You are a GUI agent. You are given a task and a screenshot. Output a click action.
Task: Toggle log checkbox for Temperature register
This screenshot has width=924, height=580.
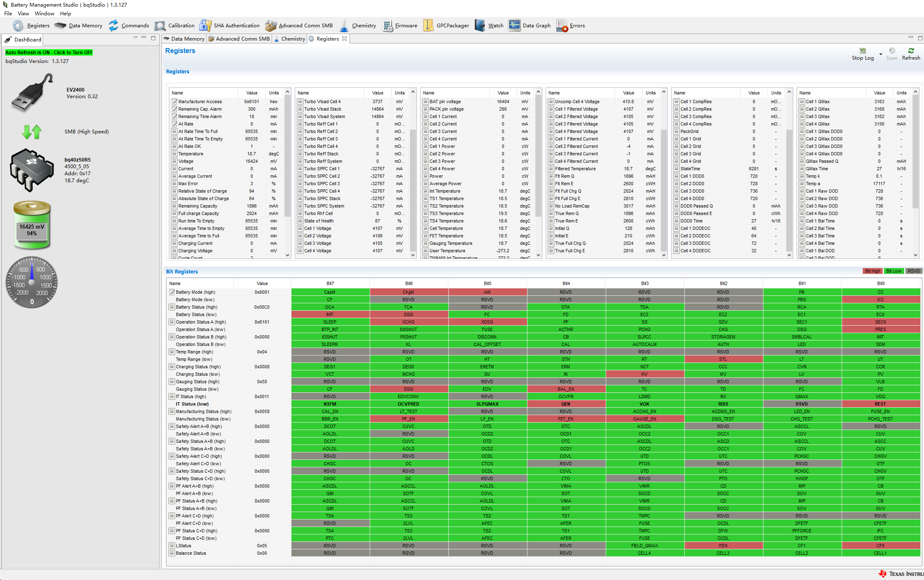click(175, 154)
